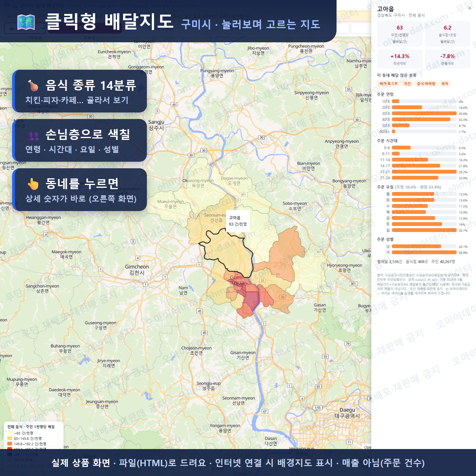
Task: Select the Dogae-myeon 도개면 region on map
Action: pos(234,181)
